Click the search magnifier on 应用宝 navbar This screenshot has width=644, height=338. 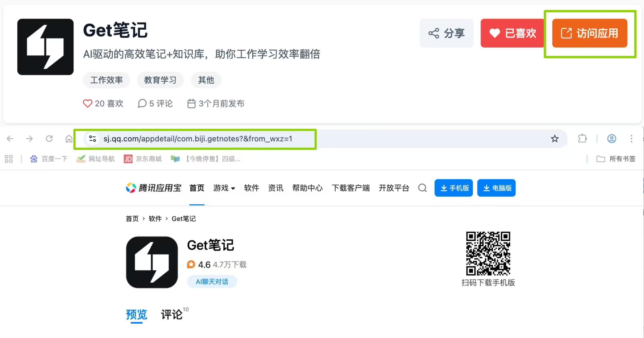pyautogui.click(x=422, y=188)
